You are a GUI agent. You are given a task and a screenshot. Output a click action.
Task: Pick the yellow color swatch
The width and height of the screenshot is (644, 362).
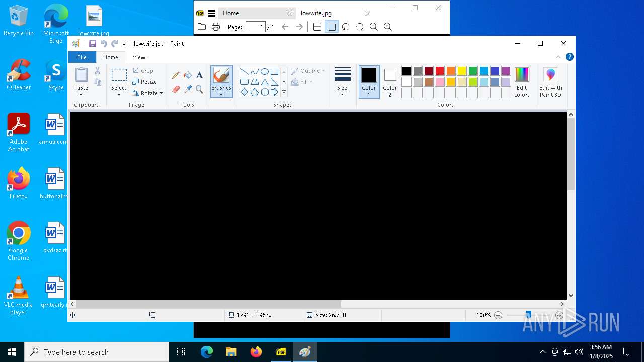(461, 71)
